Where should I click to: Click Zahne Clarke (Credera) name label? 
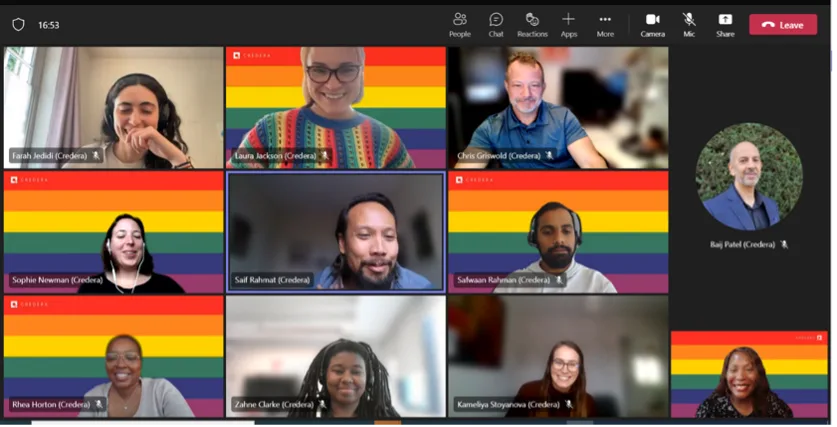(x=274, y=405)
